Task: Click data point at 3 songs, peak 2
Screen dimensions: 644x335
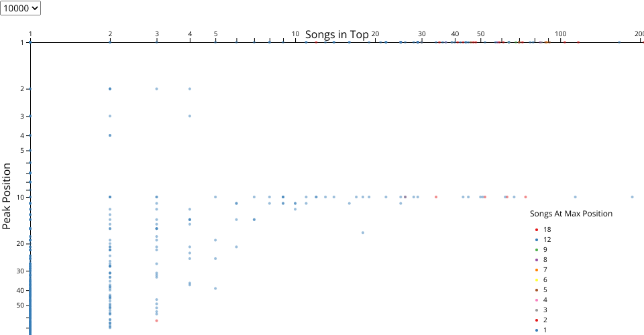Action: click(x=157, y=88)
